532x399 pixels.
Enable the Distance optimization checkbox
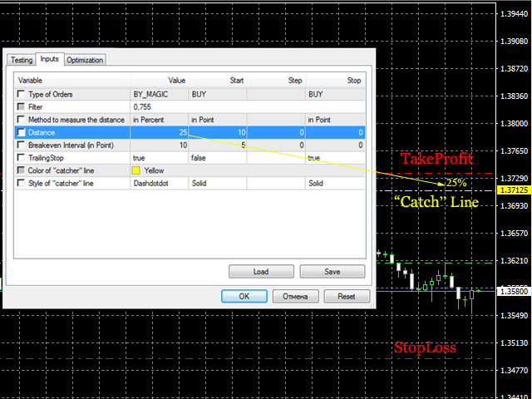pyautogui.click(x=21, y=132)
